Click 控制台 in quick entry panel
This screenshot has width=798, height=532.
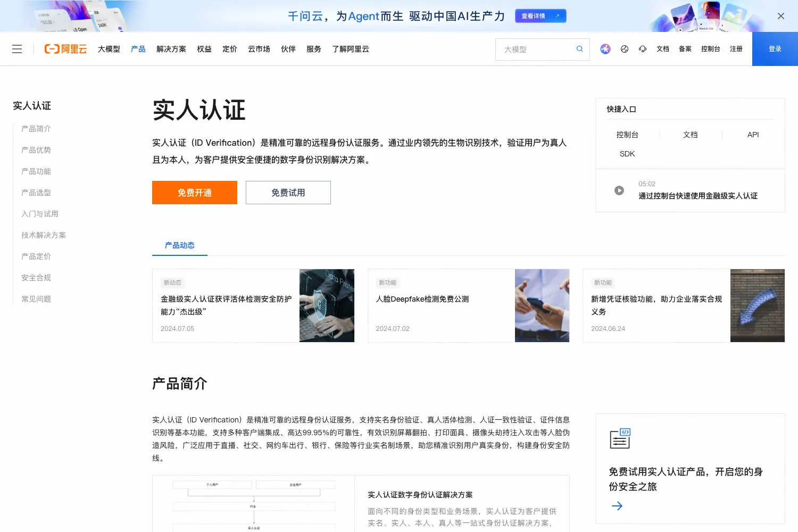627,135
